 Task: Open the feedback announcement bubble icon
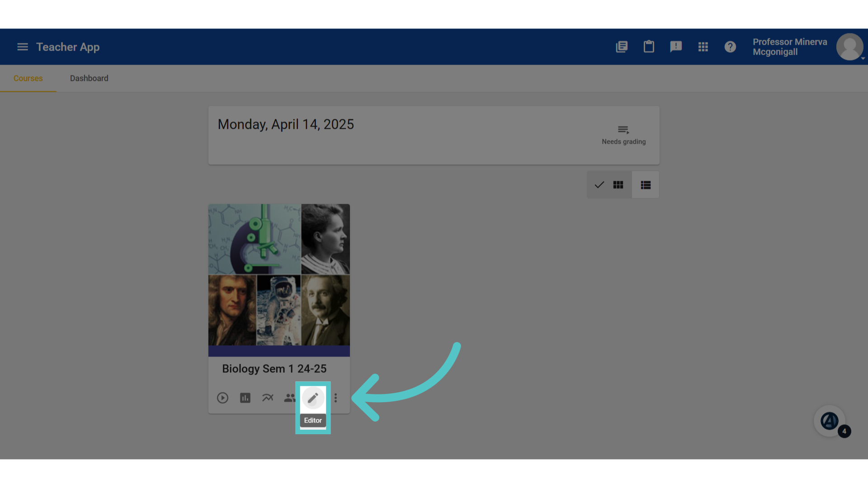point(676,47)
